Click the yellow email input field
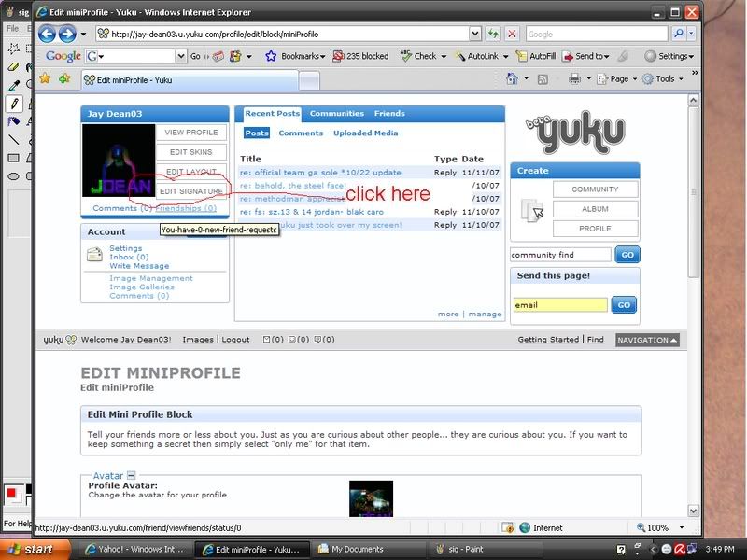Image resolution: width=747 pixels, height=560 pixels. click(560, 305)
